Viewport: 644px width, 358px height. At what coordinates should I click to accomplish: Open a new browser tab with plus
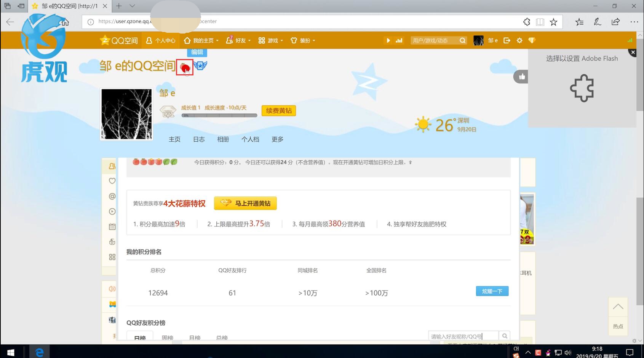point(119,6)
